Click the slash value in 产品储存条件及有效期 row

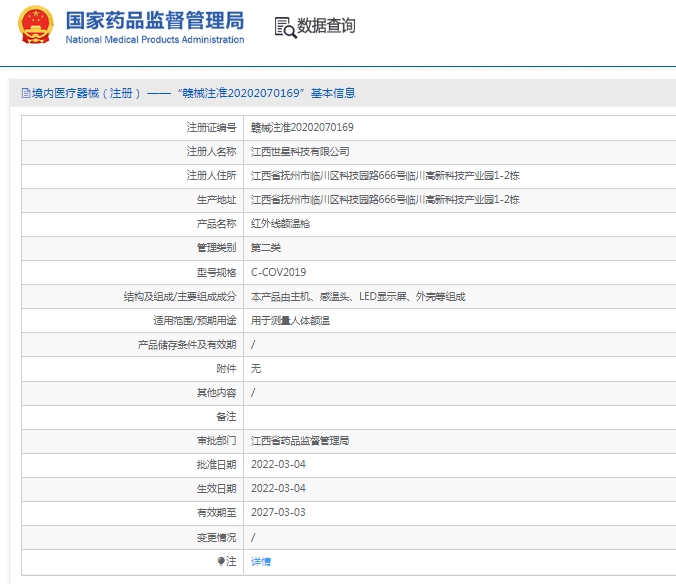pos(253,345)
